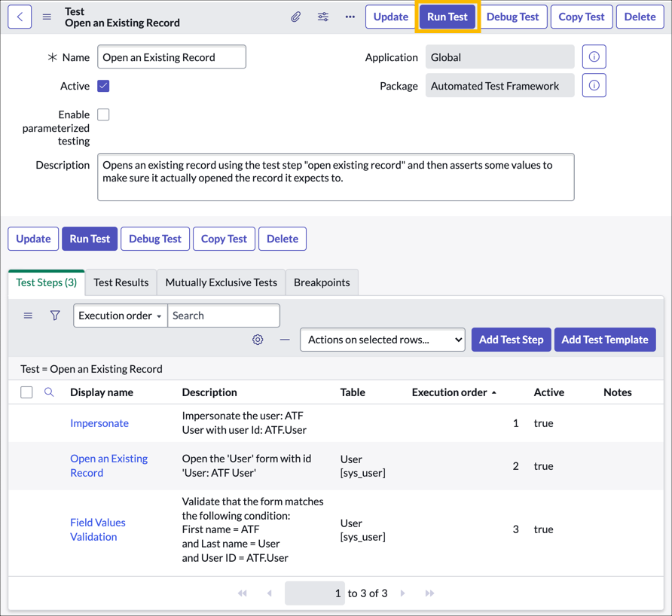The width and height of the screenshot is (672, 616).
Task: Open the list personalization gear icon
Action: 258,340
